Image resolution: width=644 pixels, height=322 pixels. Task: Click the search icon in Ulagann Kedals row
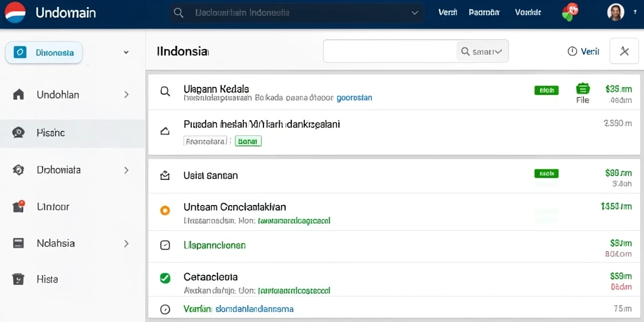pyautogui.click(x=165, y=91)
